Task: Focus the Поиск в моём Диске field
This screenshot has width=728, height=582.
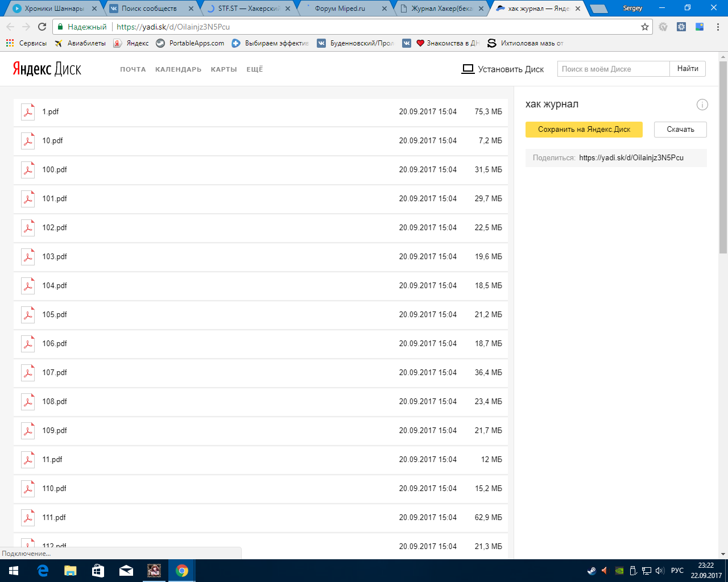Action: coord(614,69)
